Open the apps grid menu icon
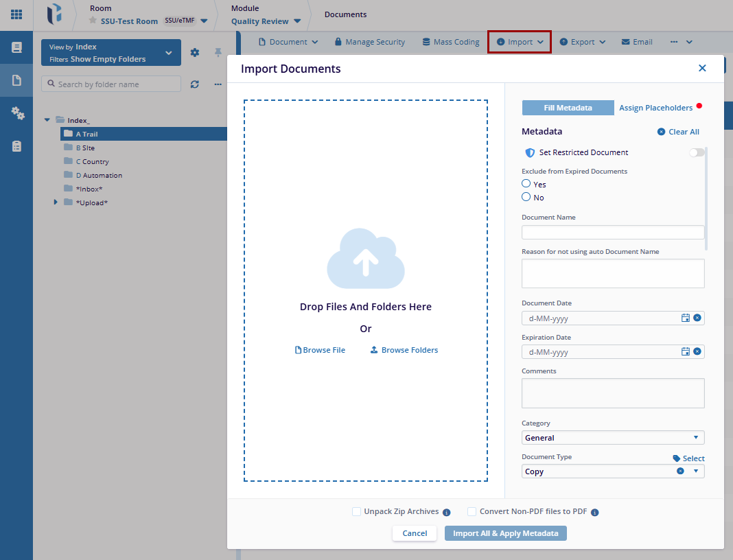733x560 pixels. (16, 14)
